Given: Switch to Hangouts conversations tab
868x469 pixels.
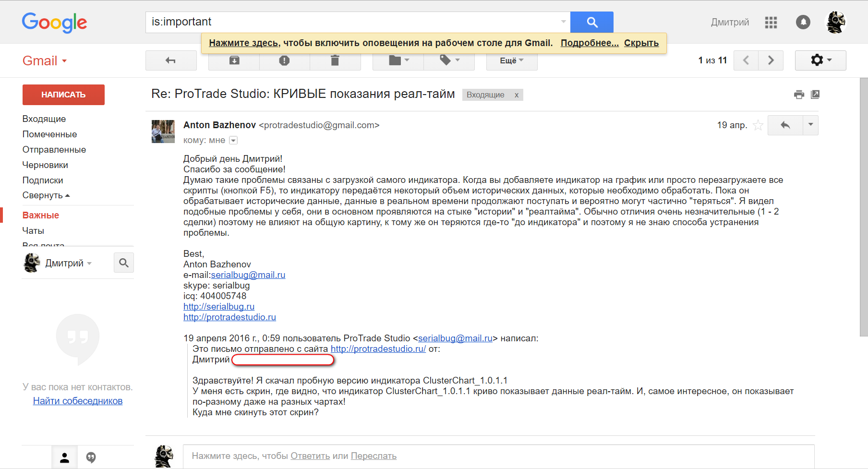Looking at the screenshot, I should (91, 457).
